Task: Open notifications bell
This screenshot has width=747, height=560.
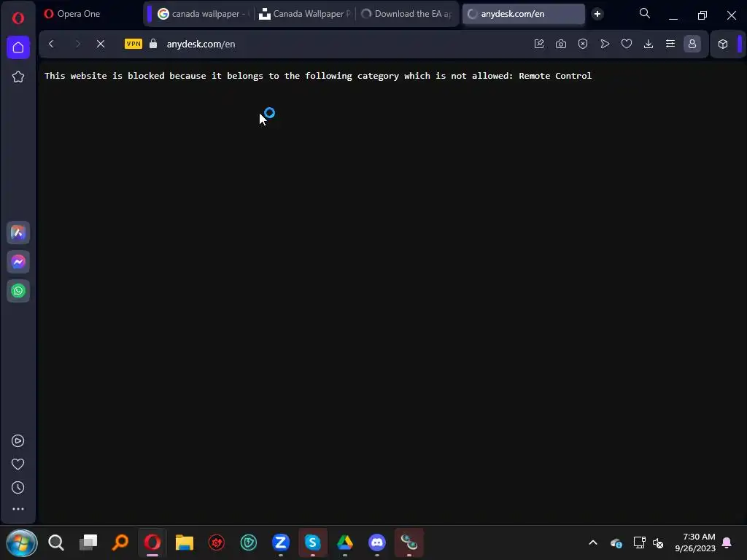Action: (x=727, y=542)
